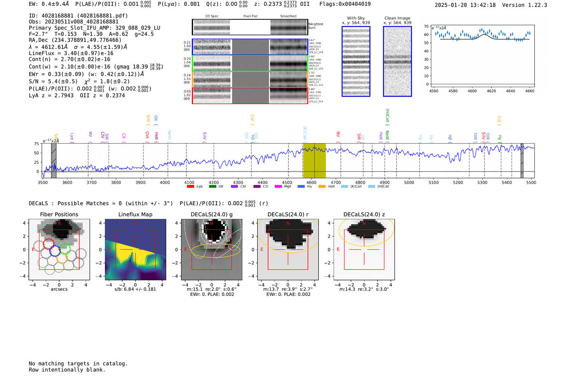Viewport: 576px width, 392px height.
Task: Click the 2025-01-20 13:42:18 timestamp
Action: [x=465, y=5]
